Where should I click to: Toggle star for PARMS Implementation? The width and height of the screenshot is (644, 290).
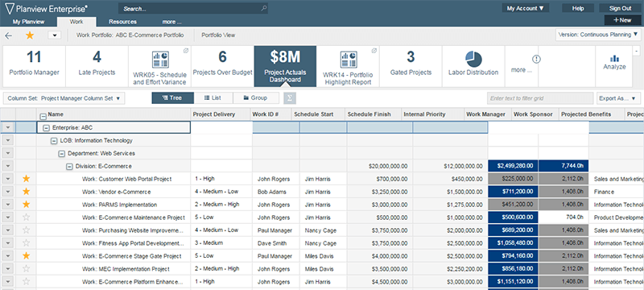(27, 204)
